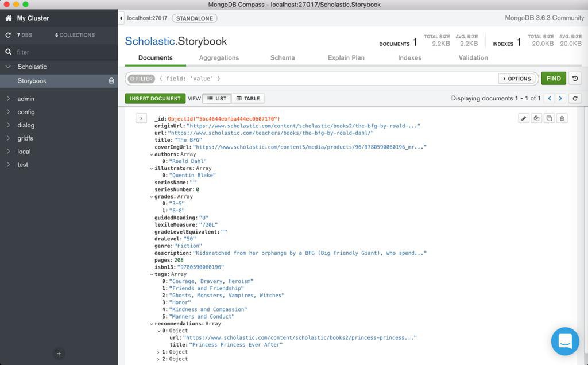Copy the document to clipboard
The height and width of the screenshot is (365, 588).
coord(537,118)
